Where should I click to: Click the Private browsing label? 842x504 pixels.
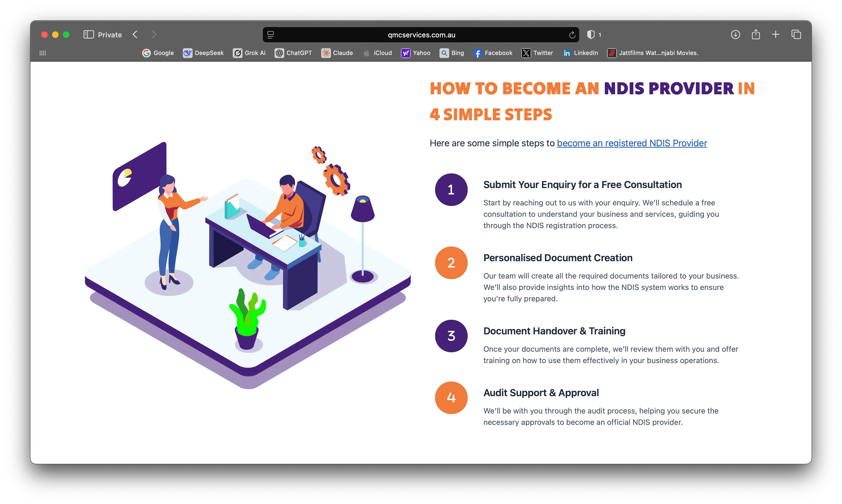(110, 35)
